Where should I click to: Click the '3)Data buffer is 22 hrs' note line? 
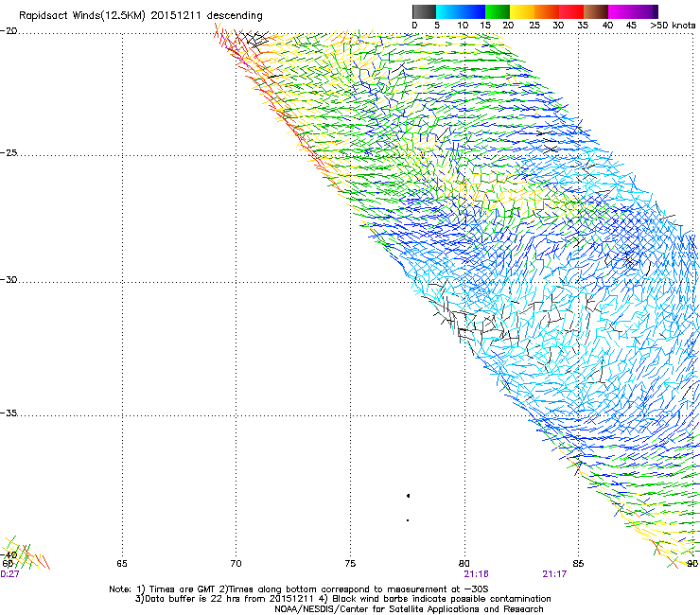[342, 599]
